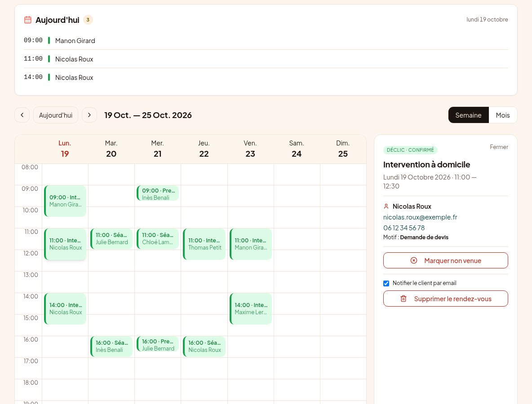Open Tuesday 16:00 Inès Benali event

(x=111, y=347)
